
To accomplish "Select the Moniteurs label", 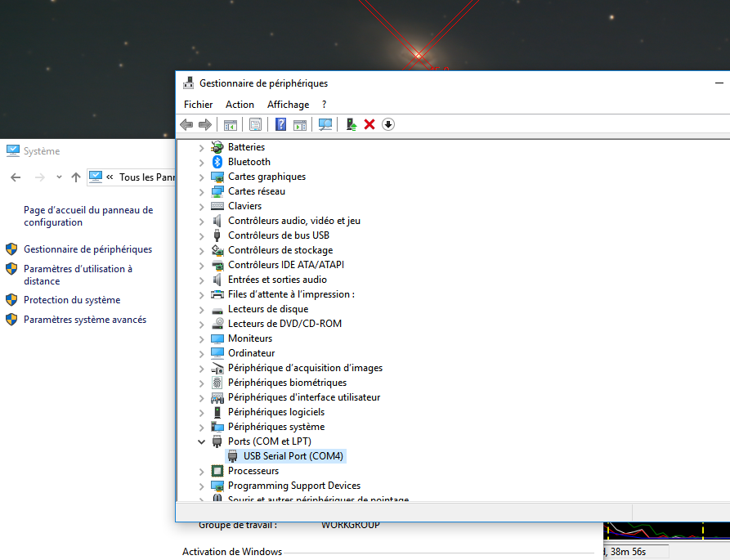I will [250, 338].
